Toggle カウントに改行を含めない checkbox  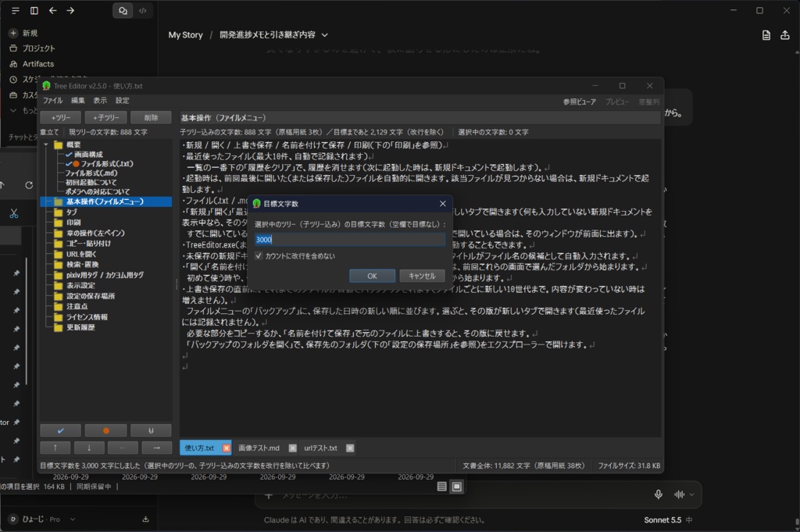click(x=259, y=255)
